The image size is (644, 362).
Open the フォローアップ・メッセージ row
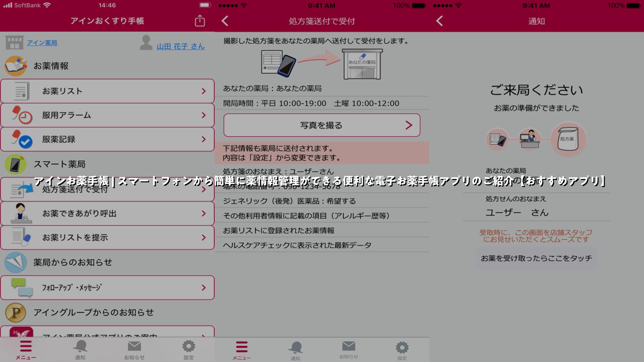point(107,288)
